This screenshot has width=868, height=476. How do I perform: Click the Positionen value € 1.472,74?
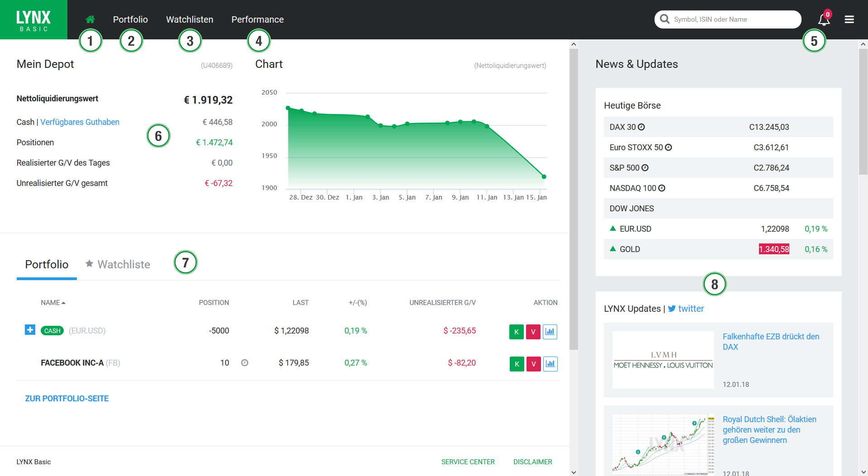(214, 143)
